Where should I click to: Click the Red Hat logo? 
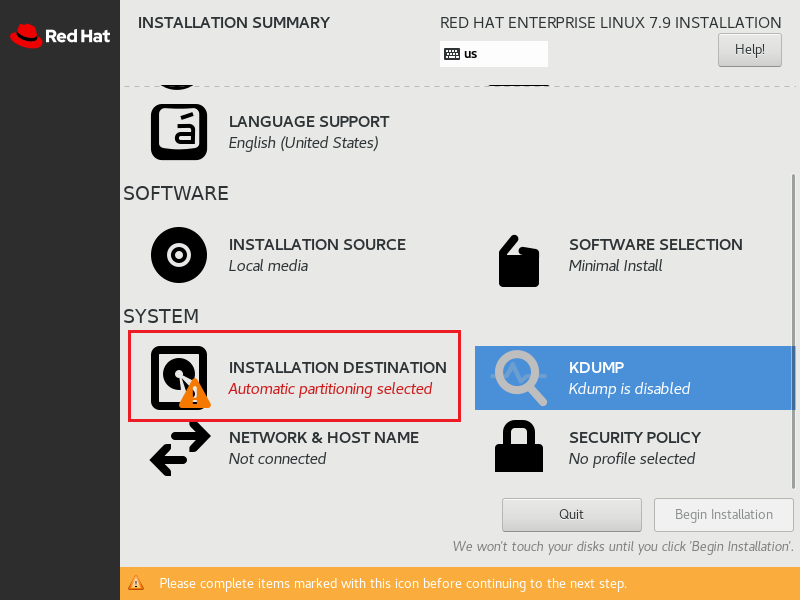tap(60, 36)
